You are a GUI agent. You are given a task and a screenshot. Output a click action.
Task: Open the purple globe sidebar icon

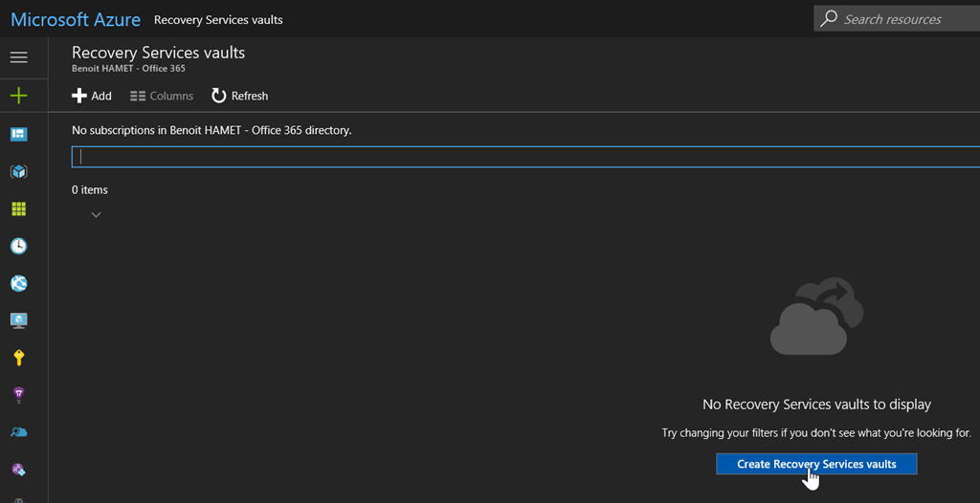point(18,470)
